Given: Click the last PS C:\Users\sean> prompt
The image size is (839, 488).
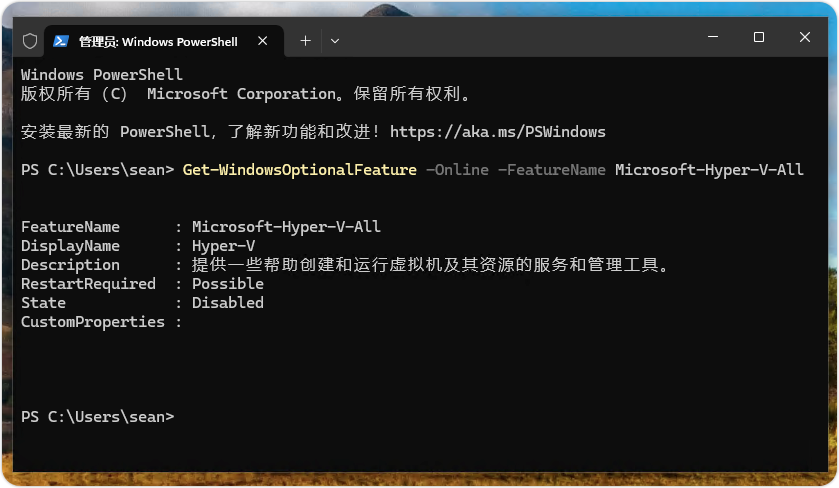Looking at the screenshot, I should click(x=97, y=417).
